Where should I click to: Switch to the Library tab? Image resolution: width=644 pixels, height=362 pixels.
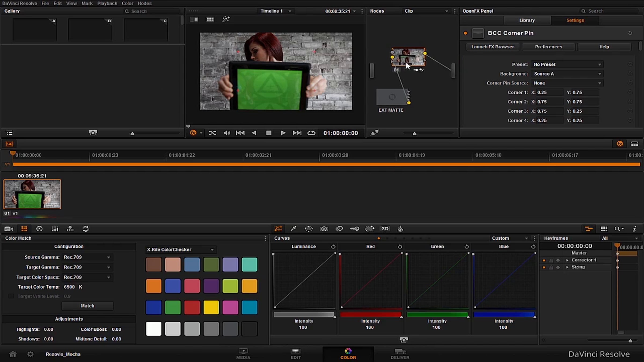(527, 20)
